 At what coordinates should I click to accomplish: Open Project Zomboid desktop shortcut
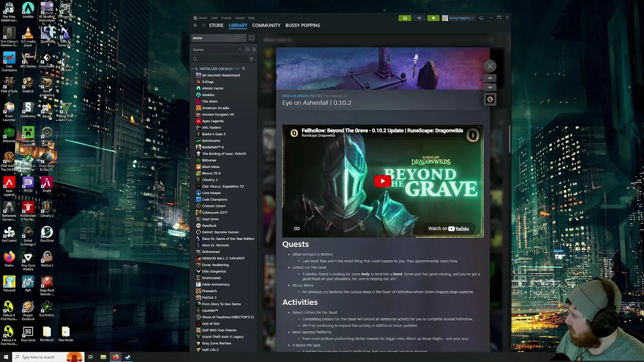28,310
